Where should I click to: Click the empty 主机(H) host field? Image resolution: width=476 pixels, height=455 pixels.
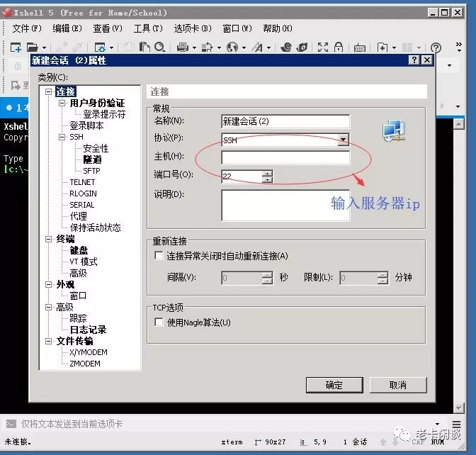(285, 158)
